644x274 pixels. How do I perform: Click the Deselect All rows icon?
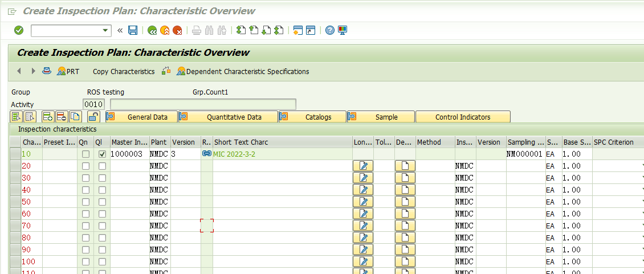point(30,117)
